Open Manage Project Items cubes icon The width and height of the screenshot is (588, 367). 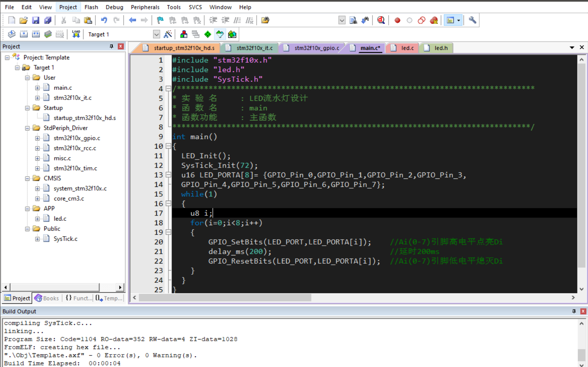[184, 34]
